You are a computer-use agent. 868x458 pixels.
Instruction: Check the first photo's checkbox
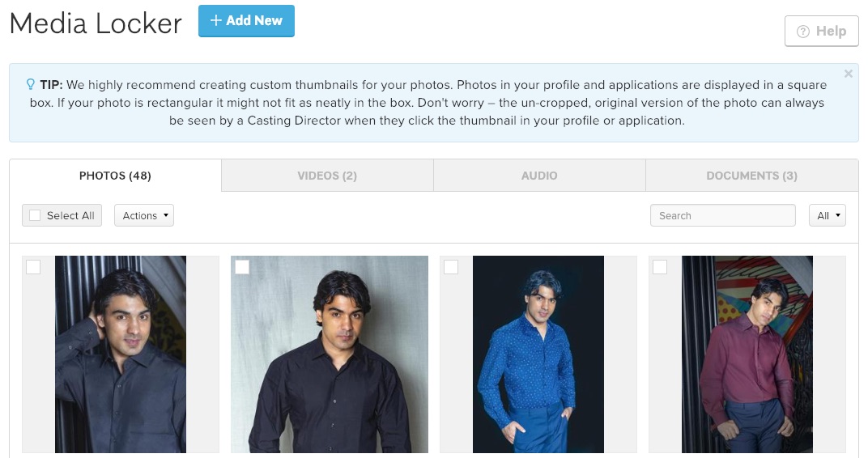tap(33, 267)
